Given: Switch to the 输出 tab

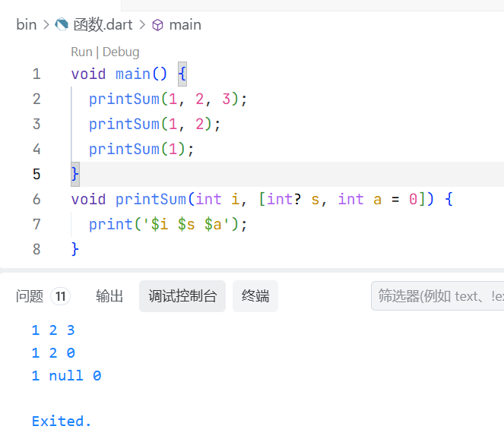Looking at the screenshot, I should pyautogui.click(x=109, y=296).
